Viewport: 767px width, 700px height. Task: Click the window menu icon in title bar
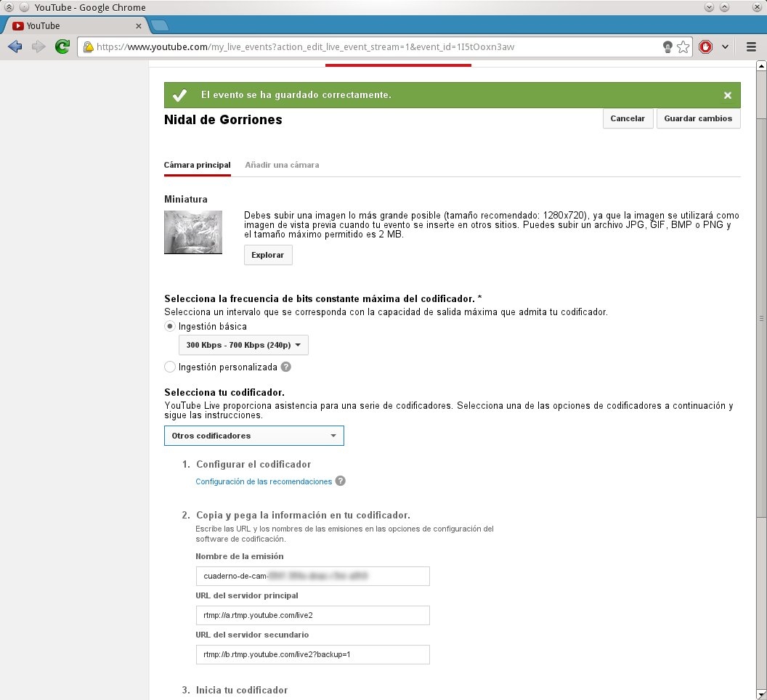pyautogui.click(x=9, y=7)
